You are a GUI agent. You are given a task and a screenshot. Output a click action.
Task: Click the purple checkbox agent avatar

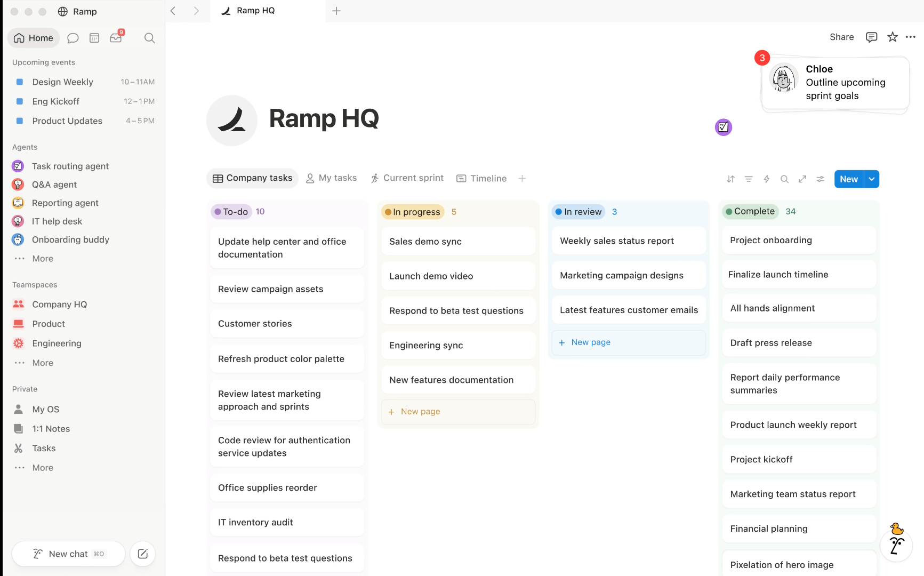pyautogui.click(x=724, y=127)
